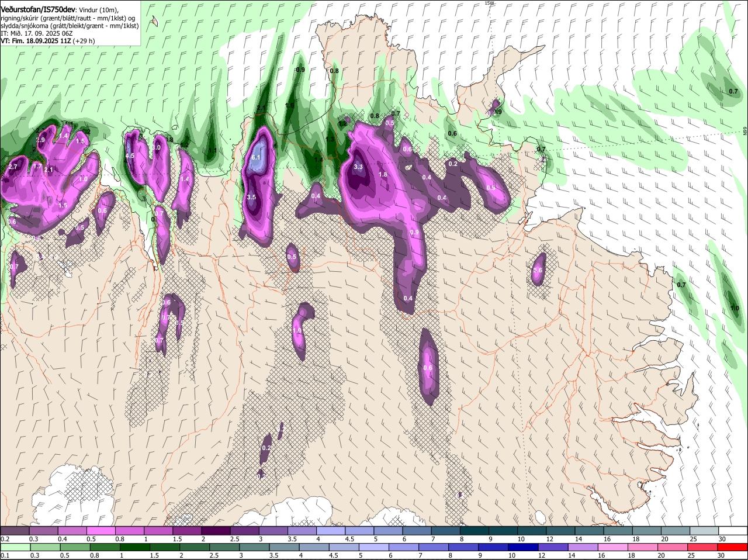Click the 12 label in snow legend
This screenshot has height=560, width=748.
coord(549,539)
